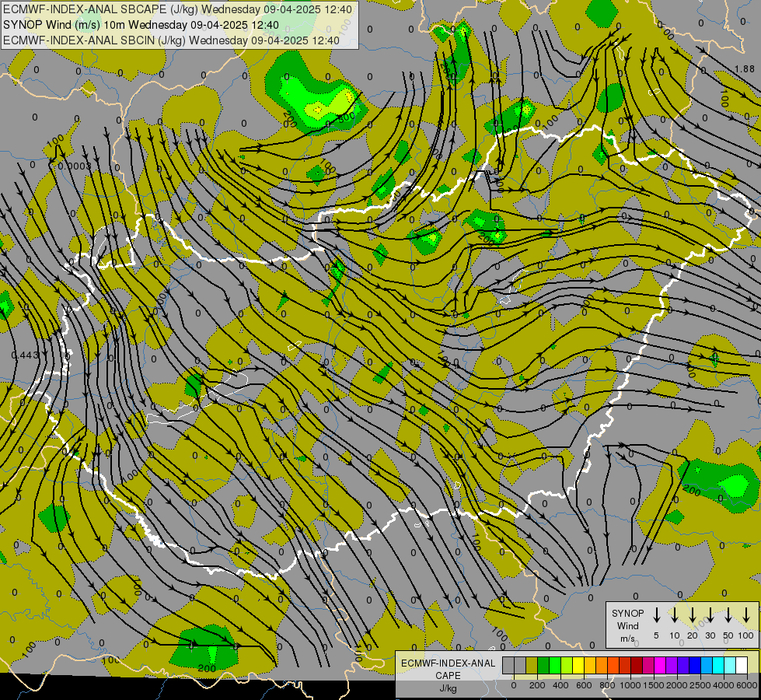Click the 5 label in wind legend
The height and width of the screenshot is (700, 761).
(656, 635)
